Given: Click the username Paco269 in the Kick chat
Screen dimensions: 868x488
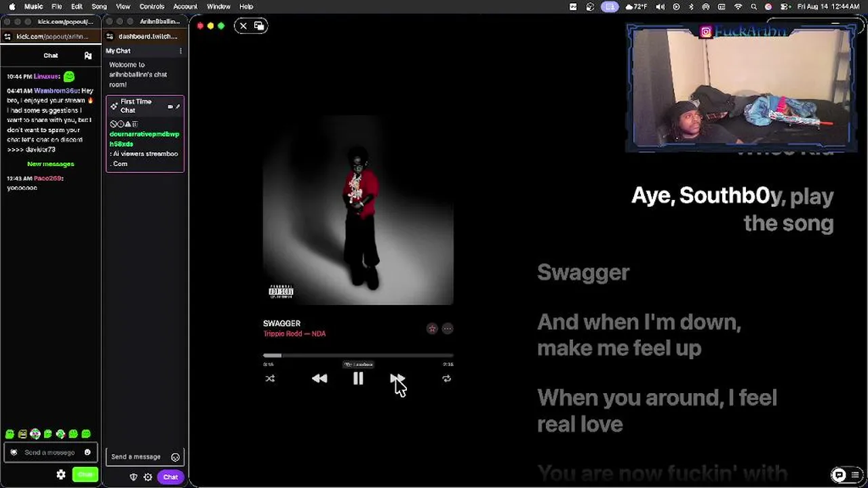Looking at the screenshot, I should (47, 178).
